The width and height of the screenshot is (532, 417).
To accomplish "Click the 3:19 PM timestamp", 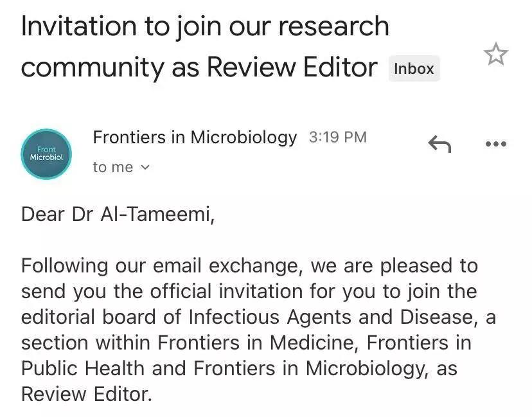I will (337, 137).
